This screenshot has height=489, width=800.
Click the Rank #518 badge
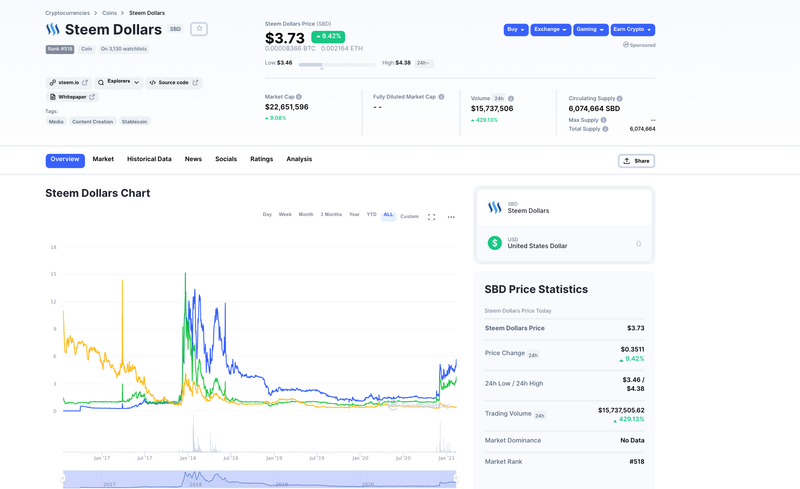click(x=60, y=49)
